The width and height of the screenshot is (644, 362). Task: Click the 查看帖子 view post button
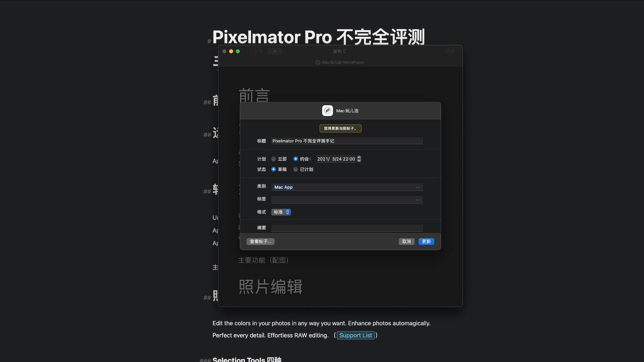[260, 241]
